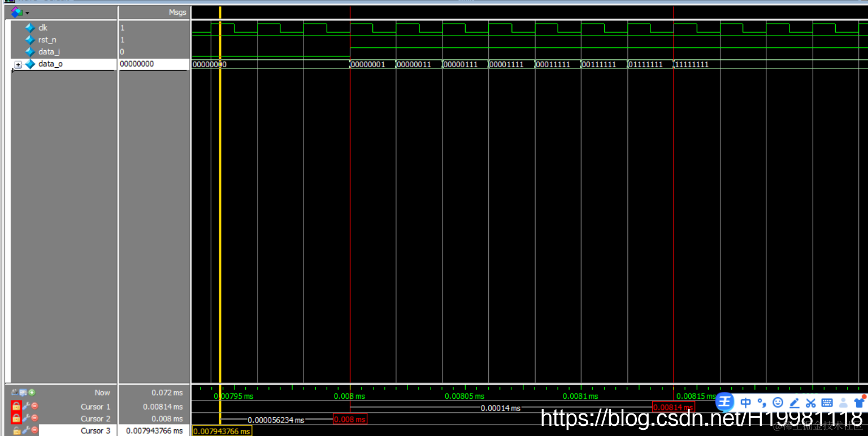Toggle IME punctuation mode icon

pos(762,403)
